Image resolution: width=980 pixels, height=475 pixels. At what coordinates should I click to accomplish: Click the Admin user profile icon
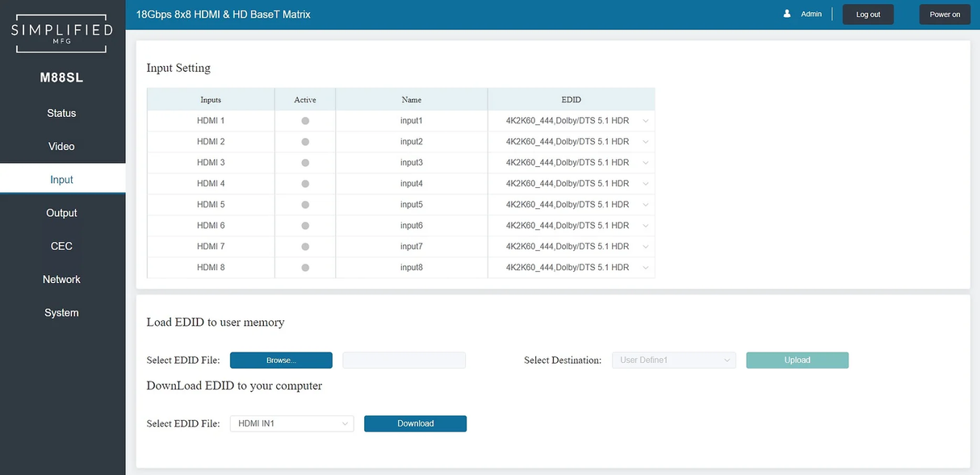click(787, 14)
